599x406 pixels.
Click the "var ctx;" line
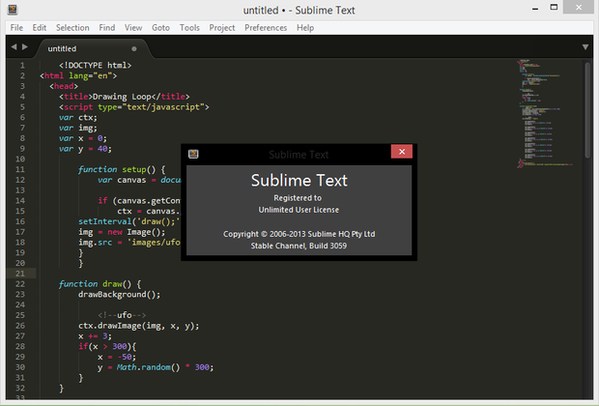(x=78, y=117)
